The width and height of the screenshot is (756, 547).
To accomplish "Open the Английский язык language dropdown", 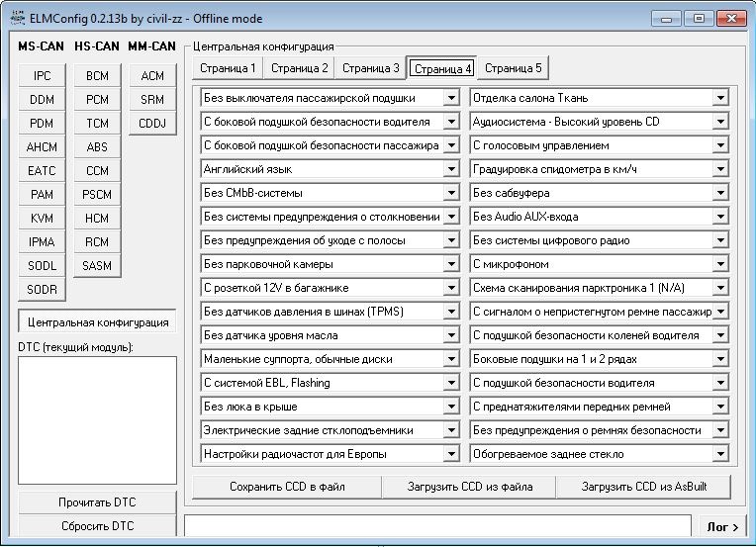I will pyautogui.click(x=330, y=169).
